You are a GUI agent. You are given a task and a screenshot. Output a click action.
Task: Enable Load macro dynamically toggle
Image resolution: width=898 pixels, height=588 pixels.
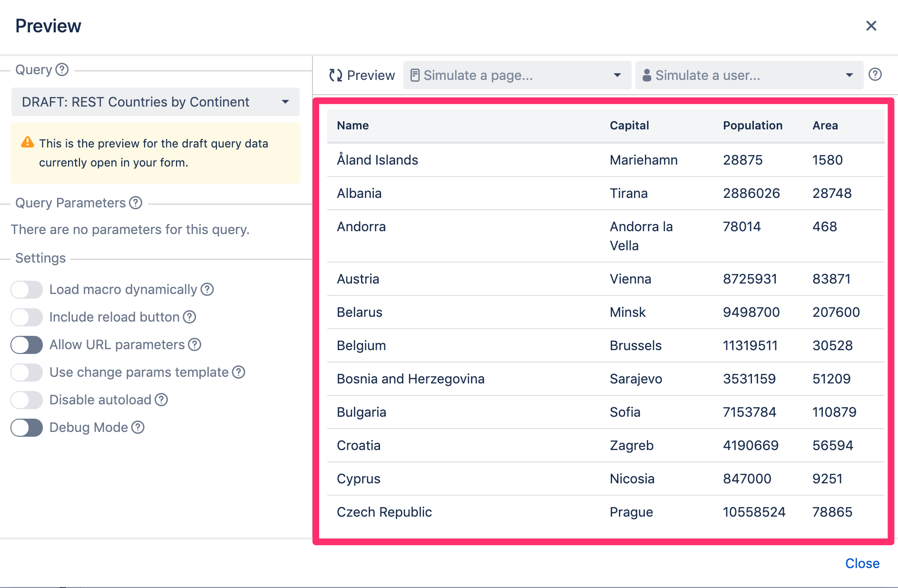tap(27, 289)
